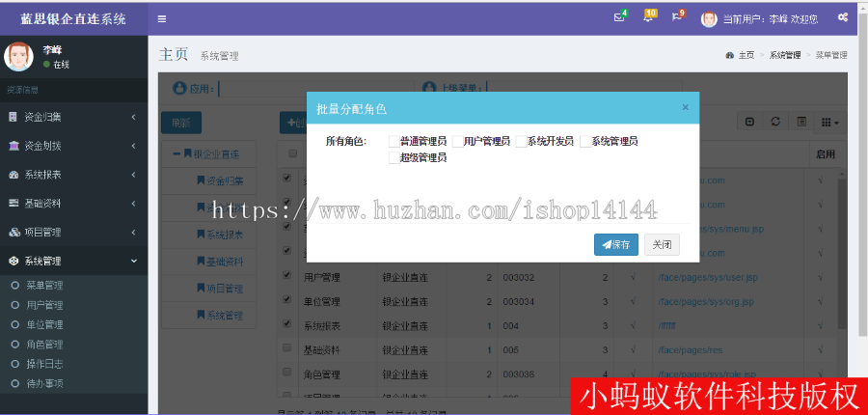Open the flag tasks icon with badge 9
The image size is (868, 415).
pos(676,17)
